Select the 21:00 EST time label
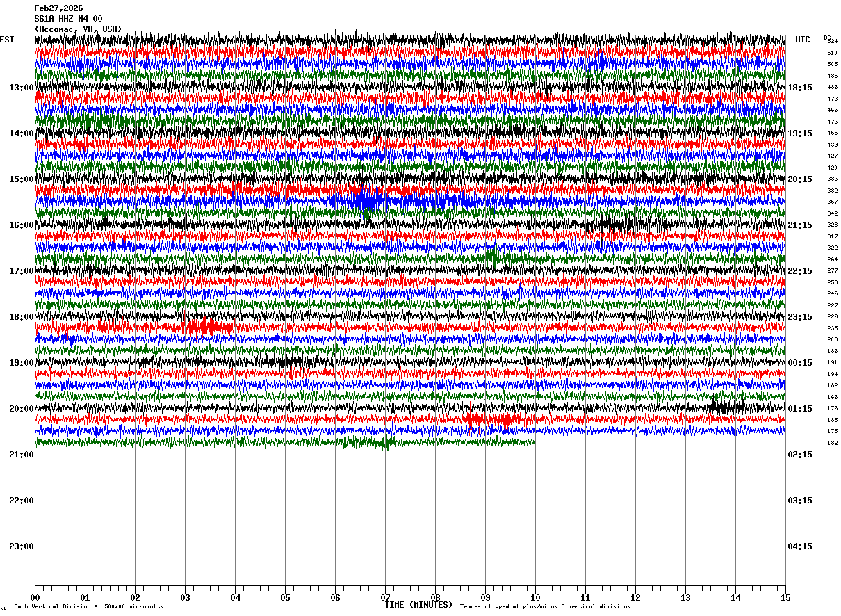This screenshot has height=616, width=841. pyautogui.click(x=22, y=455)
